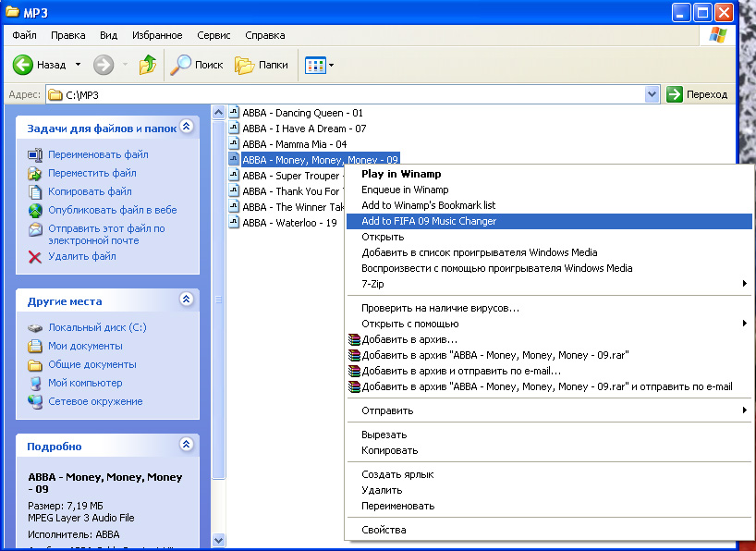Expand the Отправить submenu
Screen dimensions: 756x551
(745, 410)
